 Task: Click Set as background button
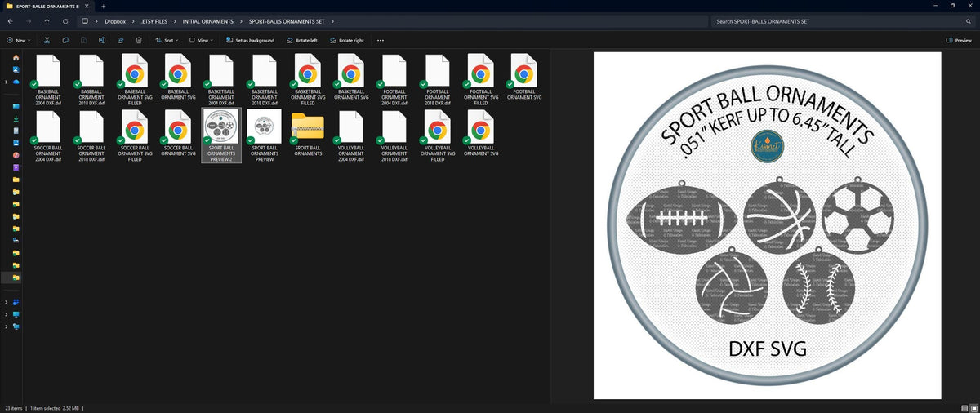pyautogui.click(x=250, y=40)
